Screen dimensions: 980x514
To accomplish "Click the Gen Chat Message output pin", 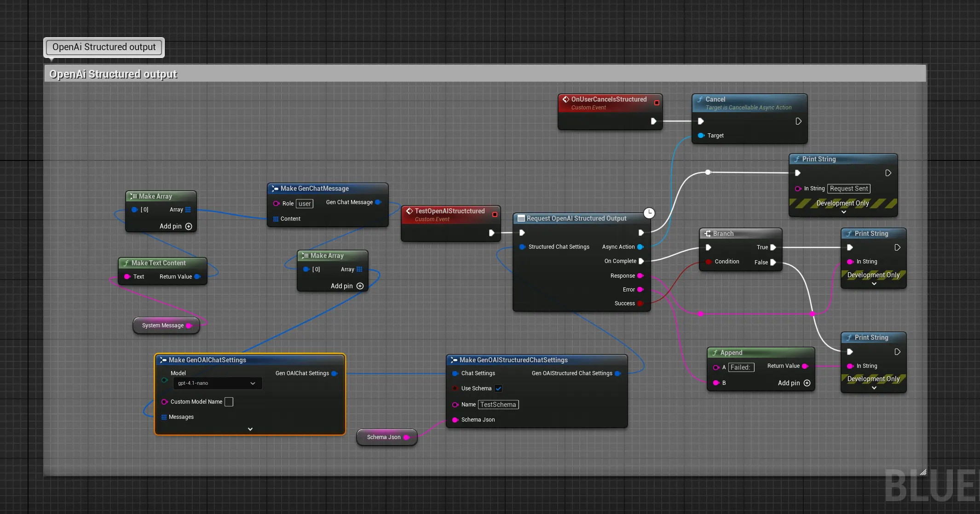I will click(378, 202).
